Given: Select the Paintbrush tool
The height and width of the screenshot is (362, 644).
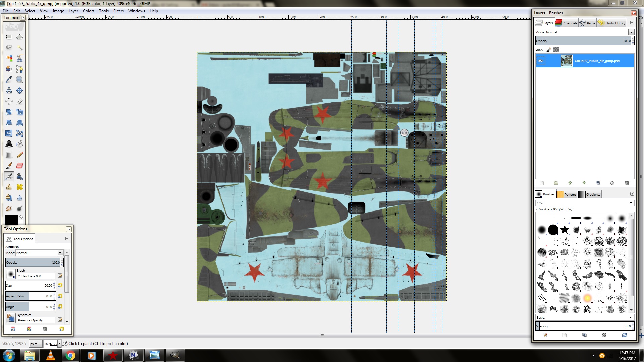Looking at the screenshot, I should [9, 166].
